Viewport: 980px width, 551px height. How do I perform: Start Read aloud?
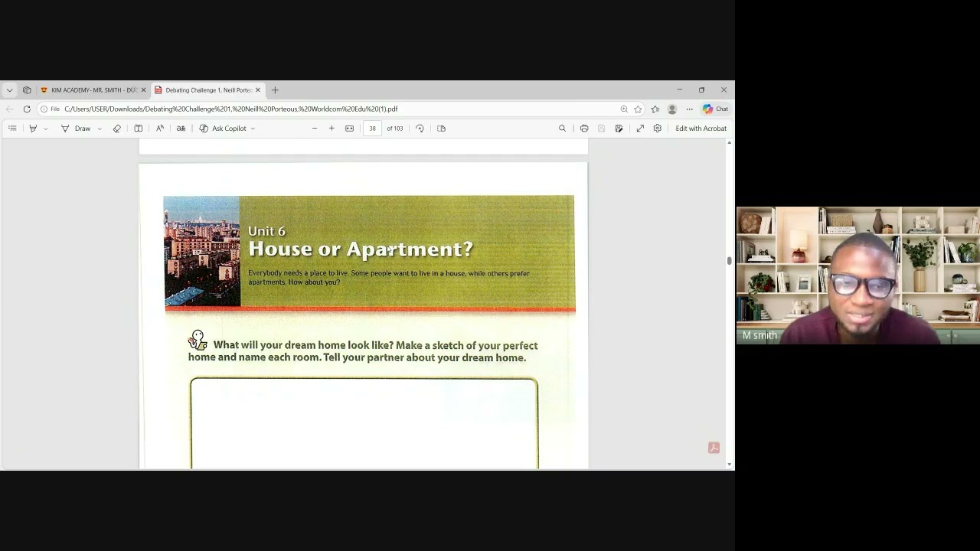pos(160,129)
